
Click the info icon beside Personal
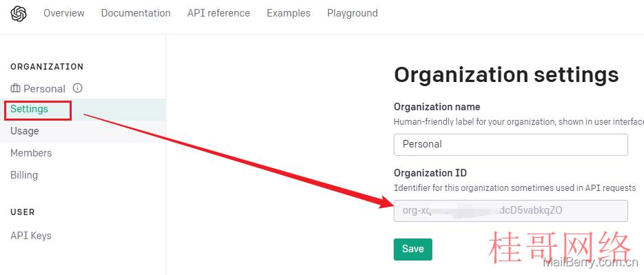pos(77,88)
